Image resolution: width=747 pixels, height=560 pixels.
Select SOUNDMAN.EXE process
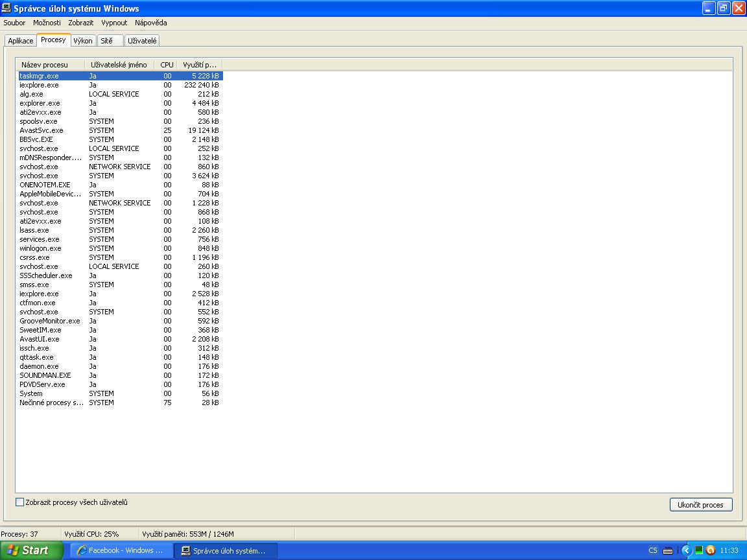click(x=121, y=375)
